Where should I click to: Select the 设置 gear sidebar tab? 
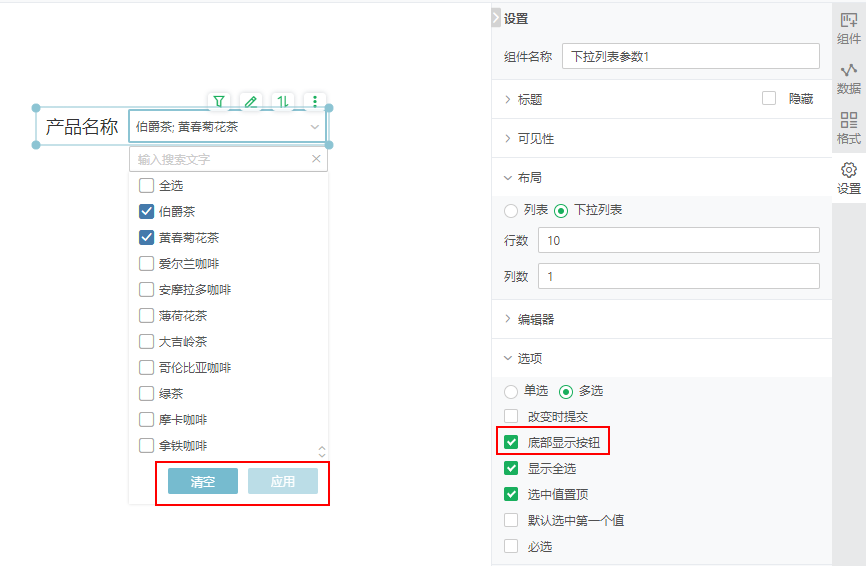coord(848,178)
